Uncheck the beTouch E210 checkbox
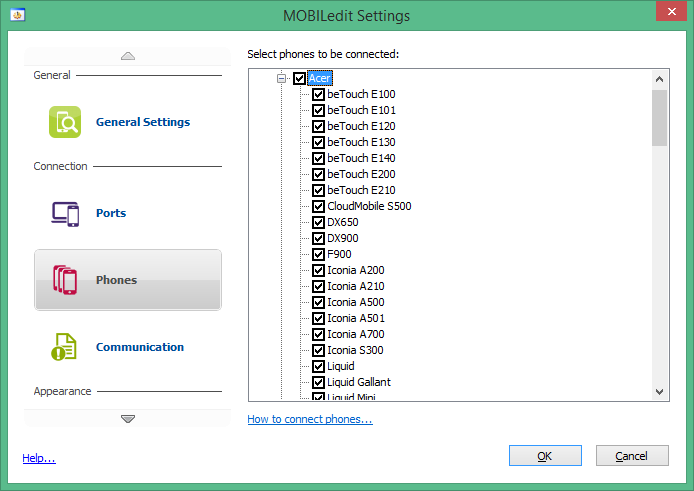The image size is (694, 491). coord(318,190)
